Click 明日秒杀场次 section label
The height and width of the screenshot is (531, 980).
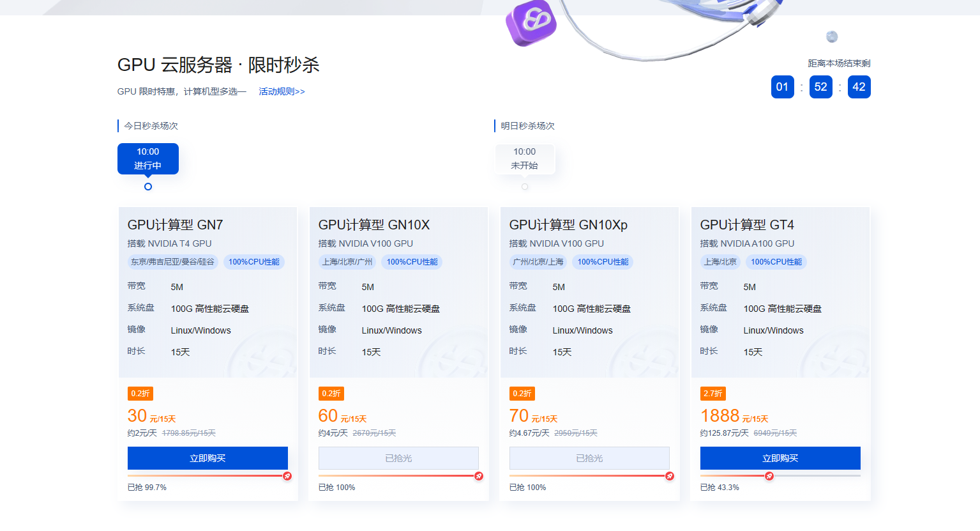point(527,126)
